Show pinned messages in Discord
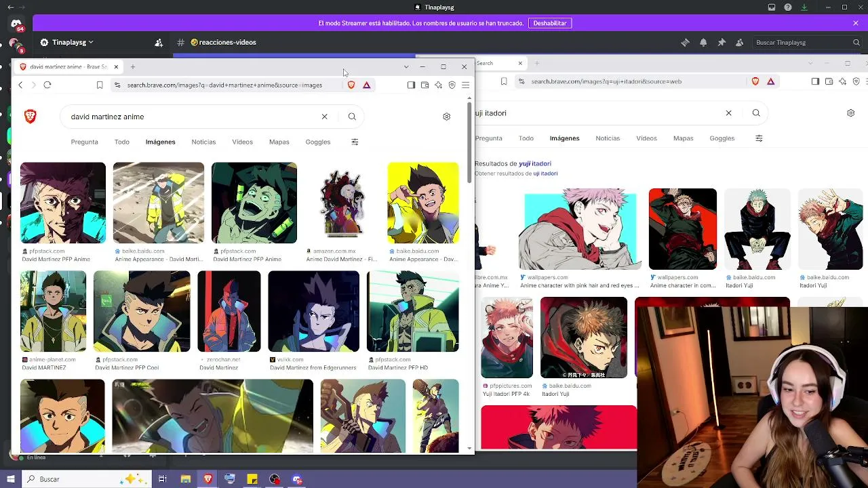The image size is (868, 488). (722, 42)
